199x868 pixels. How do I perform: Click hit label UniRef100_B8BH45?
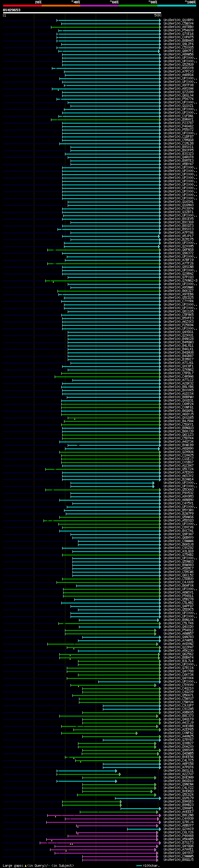click(178, 41)
